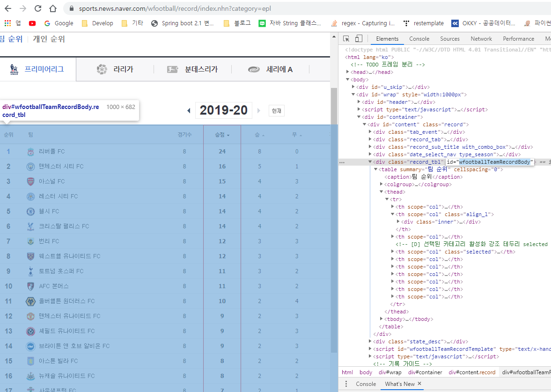551x392 pixels.
Task: Open the Google bookmark
Action: click(59, 23)
